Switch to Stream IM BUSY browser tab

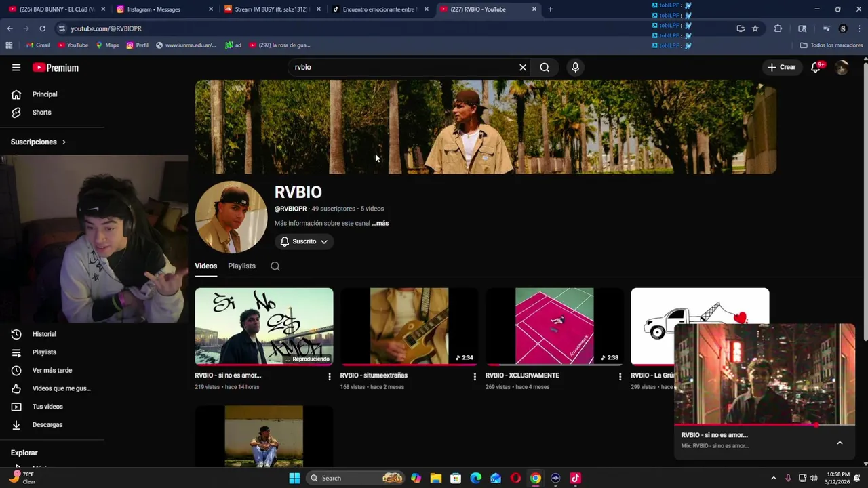pyautogui.click(x=271, y=9)
